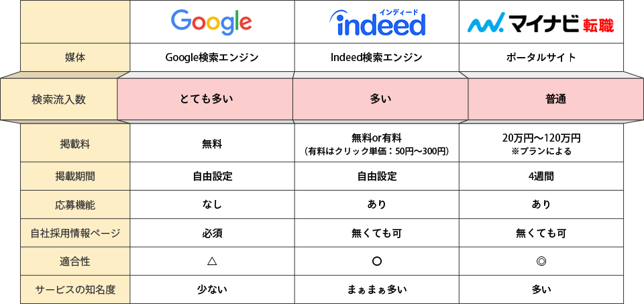Click the triangle symbol in 適合性 row
Viewport: 644px width, 304px height.
212,261
